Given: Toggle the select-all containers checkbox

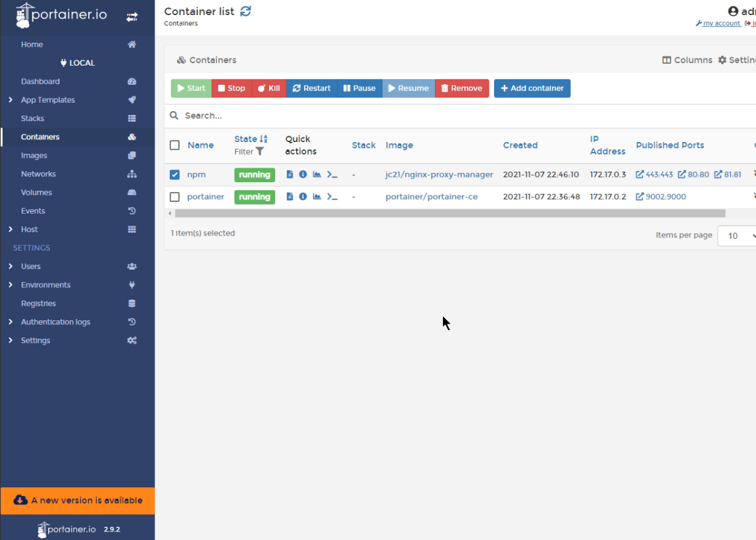Looking at the screenshot, I should tap(174, 145).
